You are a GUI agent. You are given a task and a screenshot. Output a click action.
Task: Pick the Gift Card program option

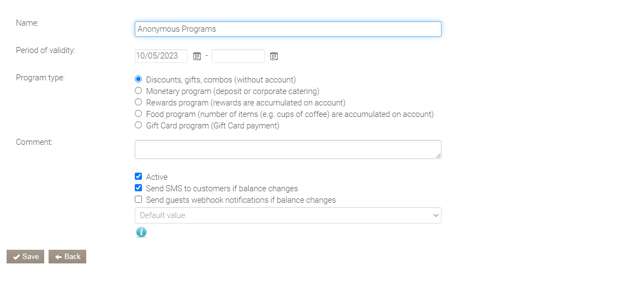139,125
